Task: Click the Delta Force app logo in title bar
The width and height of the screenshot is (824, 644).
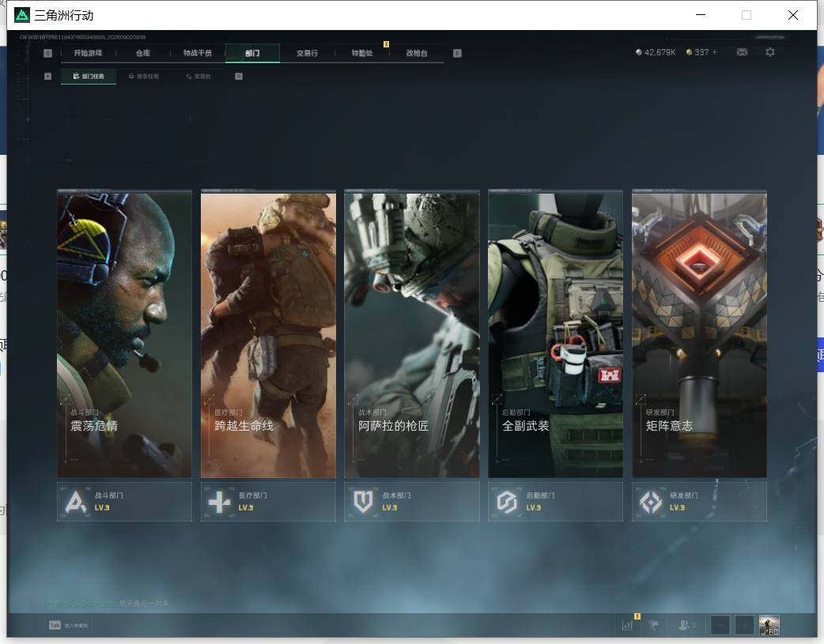Action: (22, 15)
